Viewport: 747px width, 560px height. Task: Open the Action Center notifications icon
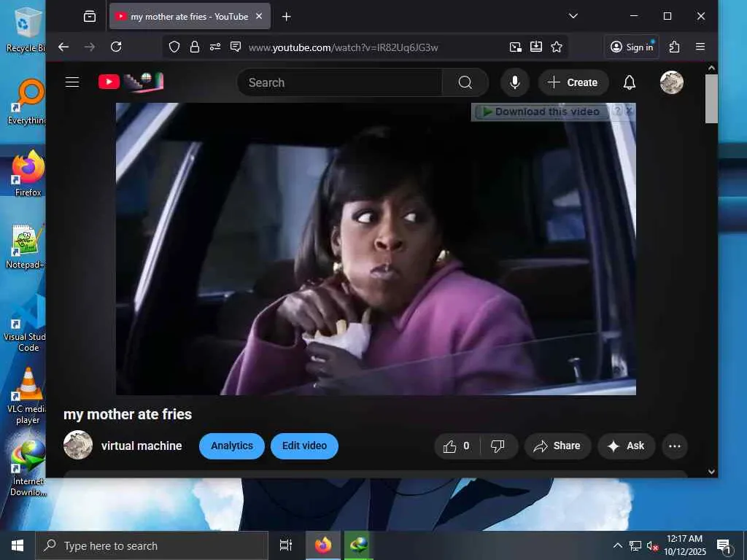[x=725, y=546]
